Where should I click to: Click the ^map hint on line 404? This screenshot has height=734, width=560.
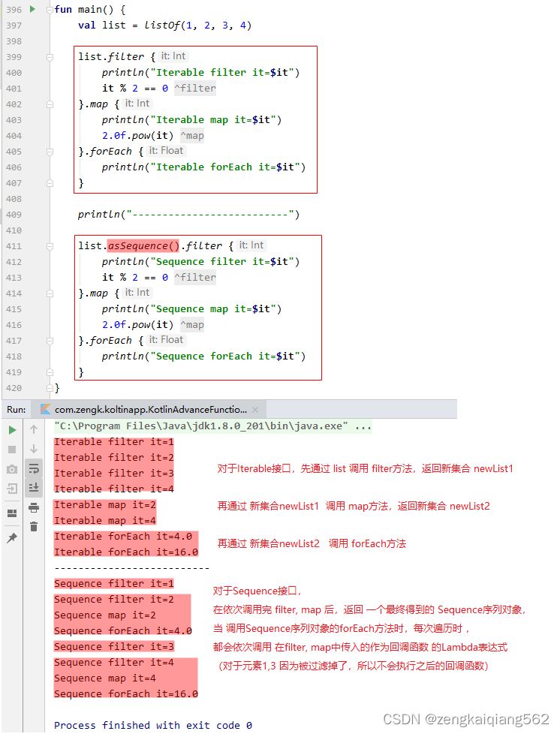(x=192, y=136)
